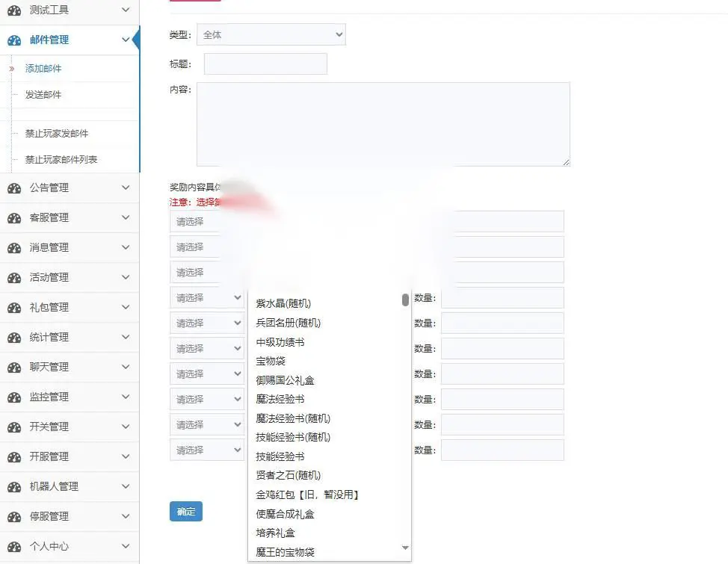Select 魔王的宝物袋 from the list
This screenshot has height=564, width=728.
(285, 552)
